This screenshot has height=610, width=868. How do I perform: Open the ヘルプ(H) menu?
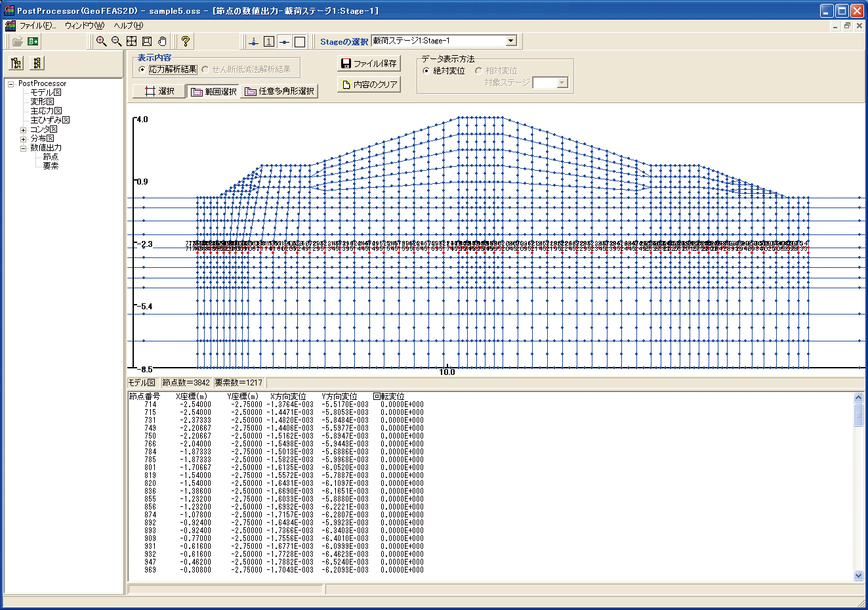(128, 26)
